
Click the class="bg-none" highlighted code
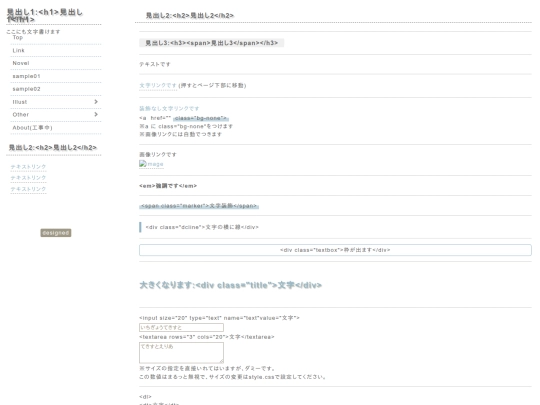pyautogui.click(x=201, y=118)
